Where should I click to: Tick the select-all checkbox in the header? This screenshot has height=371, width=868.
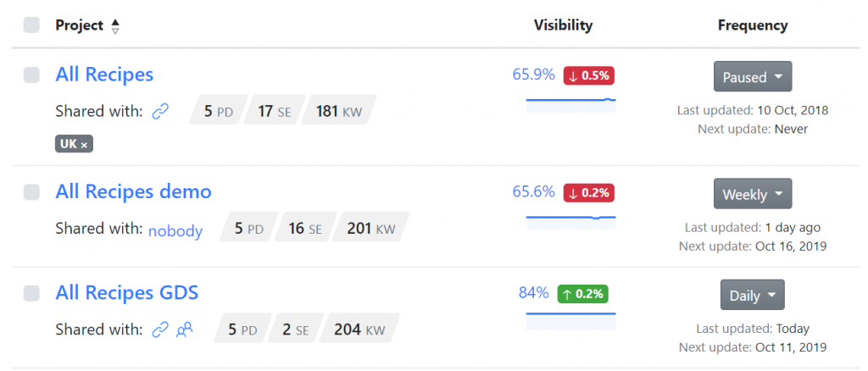tap(31, 25)
